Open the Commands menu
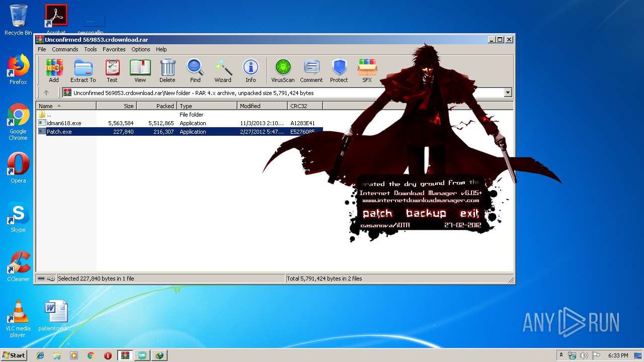This screenshot has width=644, height=362. click(x=65, y=49)
